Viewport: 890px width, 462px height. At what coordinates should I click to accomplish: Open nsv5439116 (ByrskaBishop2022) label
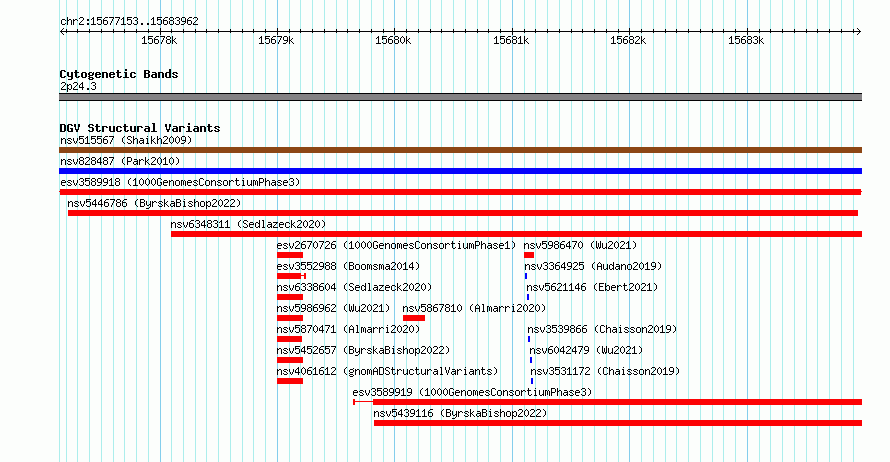pyautogui.click(x=460, y=413)
